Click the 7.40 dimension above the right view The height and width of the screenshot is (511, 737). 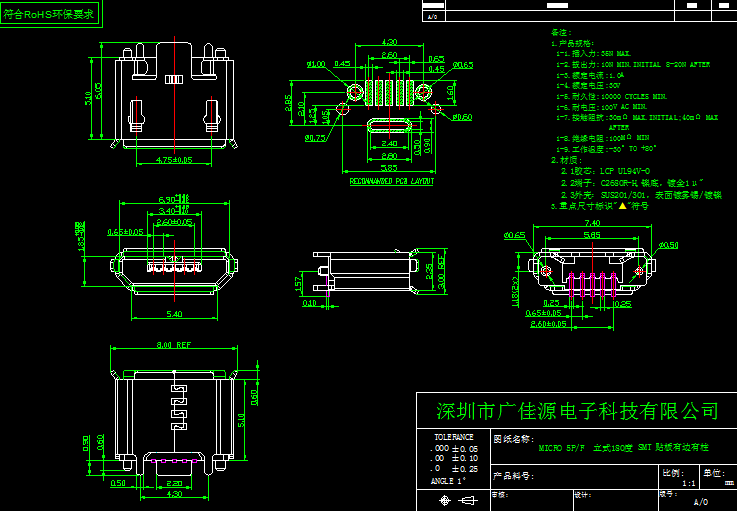(591, 223)
